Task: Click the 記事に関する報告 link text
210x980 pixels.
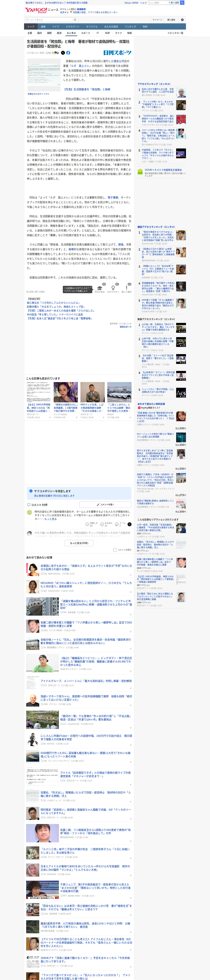Action: 37,292
